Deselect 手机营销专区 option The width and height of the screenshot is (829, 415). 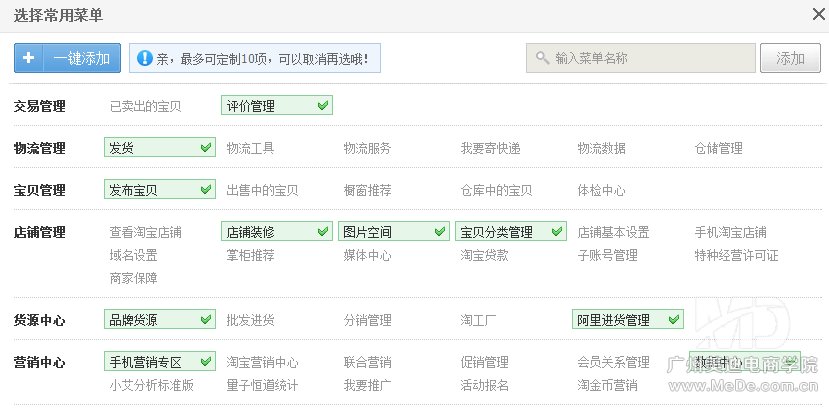(x=159, y=362)
